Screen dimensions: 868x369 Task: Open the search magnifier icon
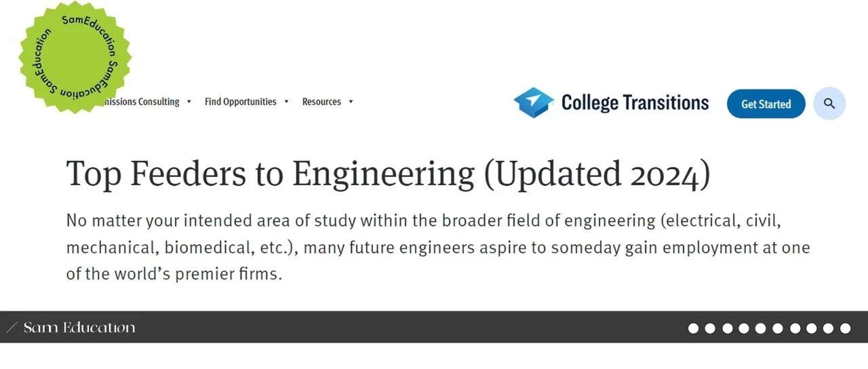pos(829,104)
